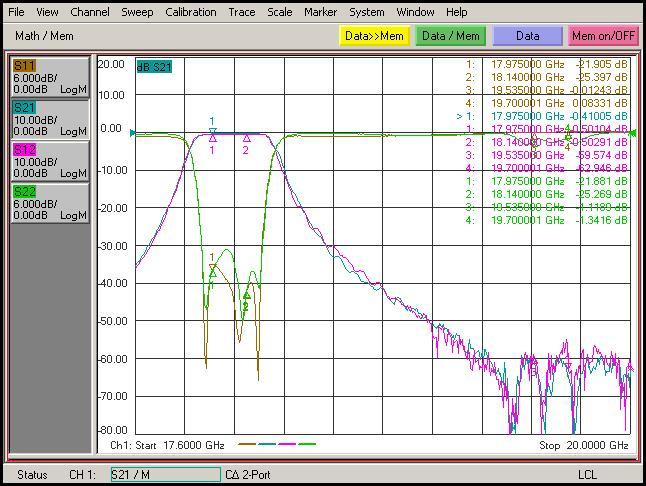Click the brown trace legend line
Screen dimensions: 646x486
[x=247, y=444]
